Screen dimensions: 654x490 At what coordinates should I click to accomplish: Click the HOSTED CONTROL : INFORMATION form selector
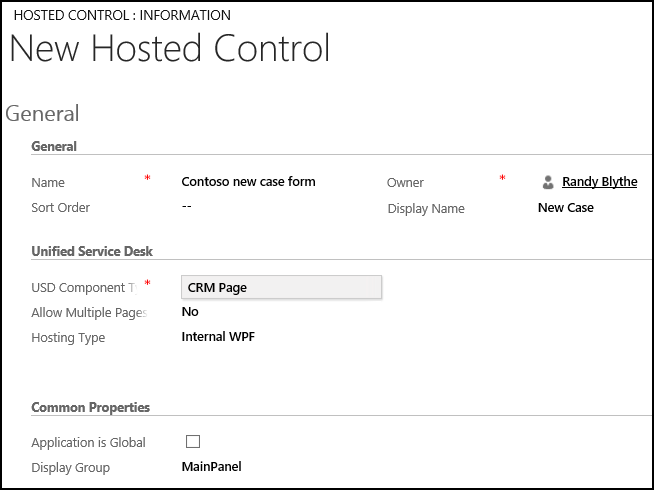click(x=122, y=15)
